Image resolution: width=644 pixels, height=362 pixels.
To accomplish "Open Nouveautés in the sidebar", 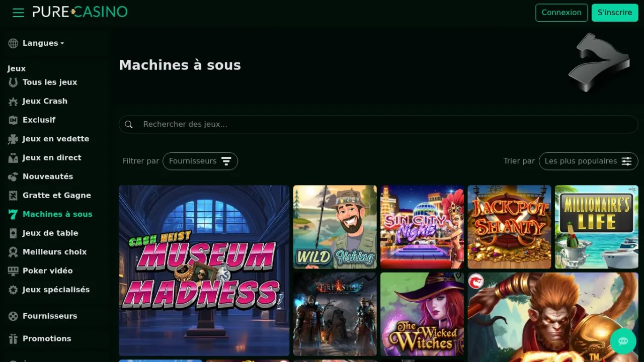I will [48, 176].
